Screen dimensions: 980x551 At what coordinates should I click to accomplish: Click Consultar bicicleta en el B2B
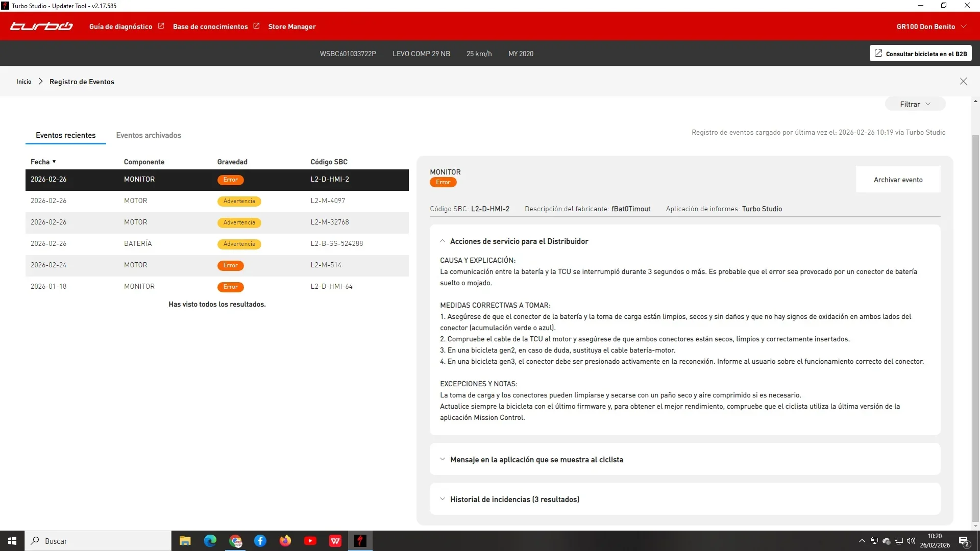[920, 53]
